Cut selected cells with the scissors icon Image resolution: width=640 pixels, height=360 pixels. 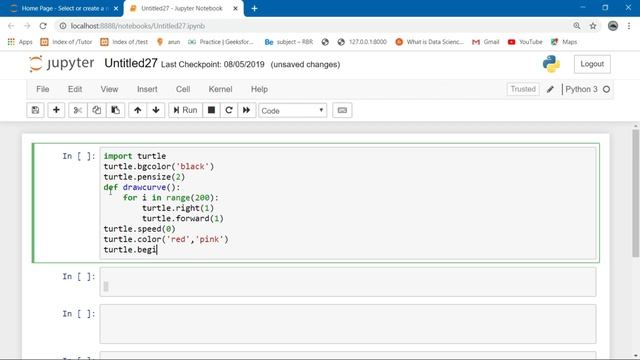coord(78,110)
